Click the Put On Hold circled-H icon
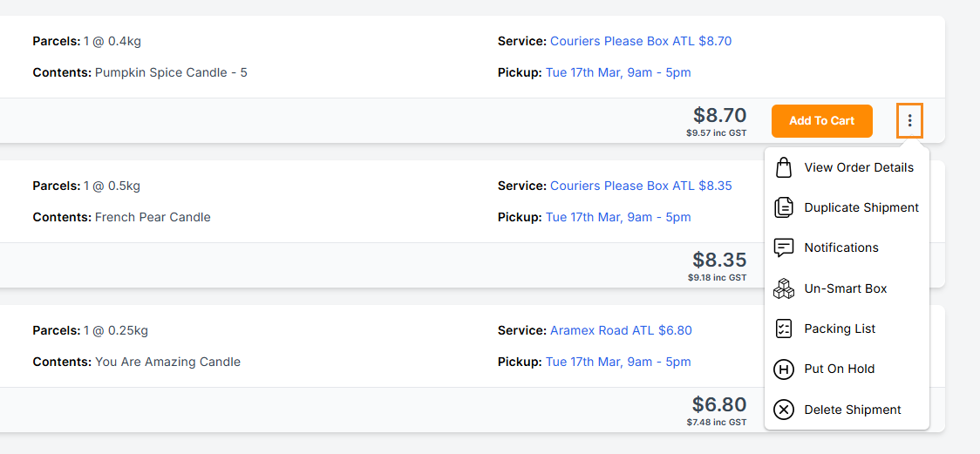980x454 pixels. [784, 369]
